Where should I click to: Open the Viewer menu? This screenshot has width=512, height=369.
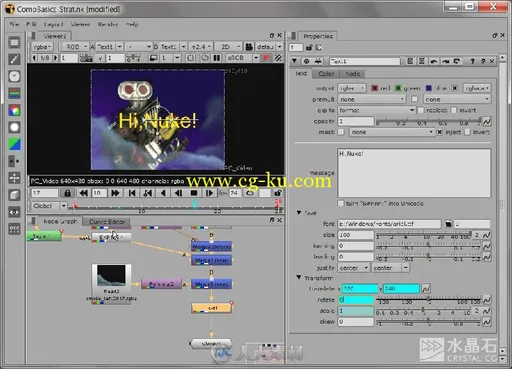80,24
